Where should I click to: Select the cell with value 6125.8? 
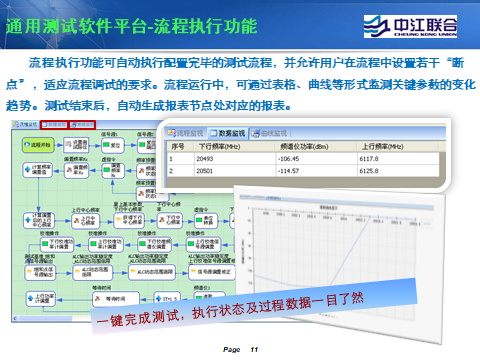tap(398, 171)
